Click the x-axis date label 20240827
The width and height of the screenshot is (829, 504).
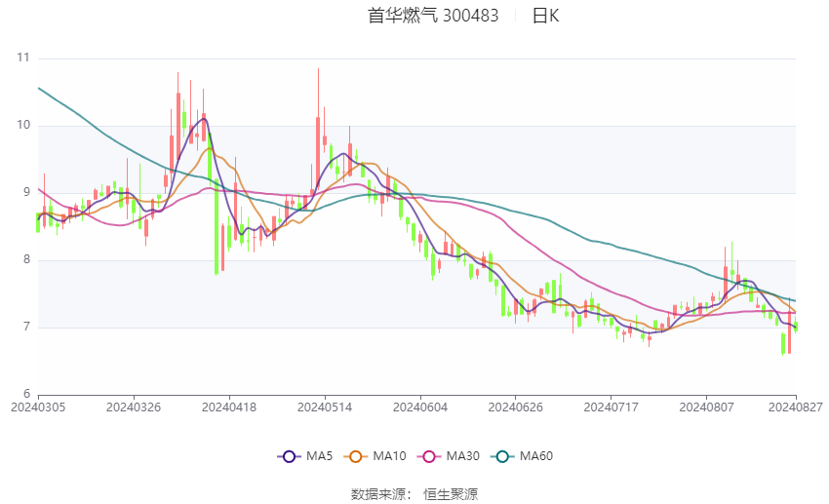tap(796, 407)
